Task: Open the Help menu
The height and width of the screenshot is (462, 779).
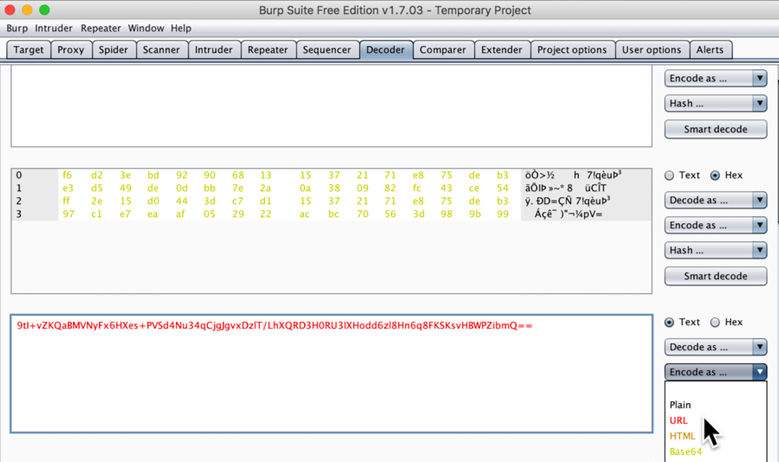Action: [x=181, y=28]
